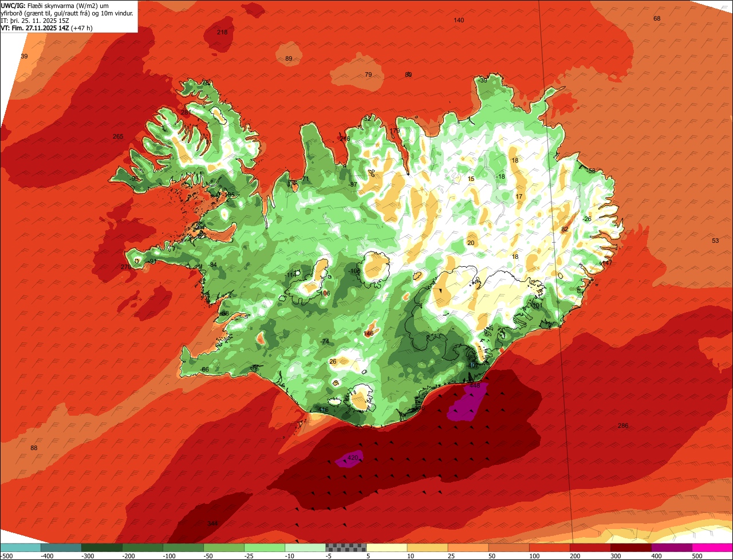
Task: Click the legend label -500
Action: [x=7, y=556]
